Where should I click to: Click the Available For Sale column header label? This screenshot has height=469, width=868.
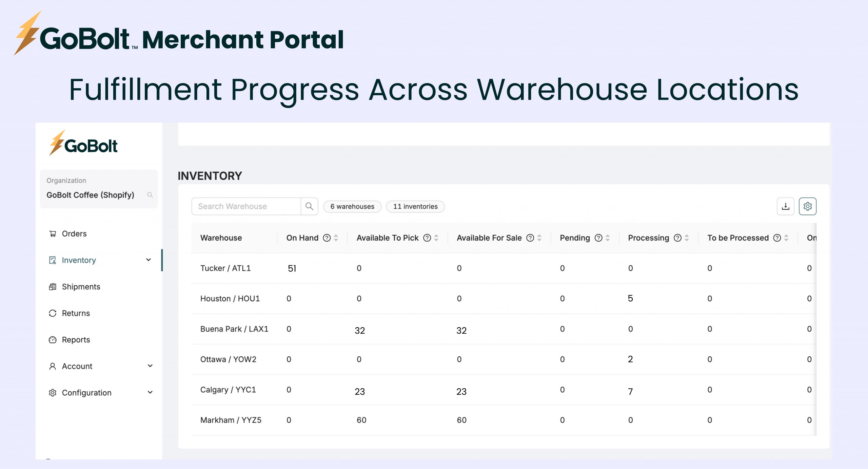(489, 238)
